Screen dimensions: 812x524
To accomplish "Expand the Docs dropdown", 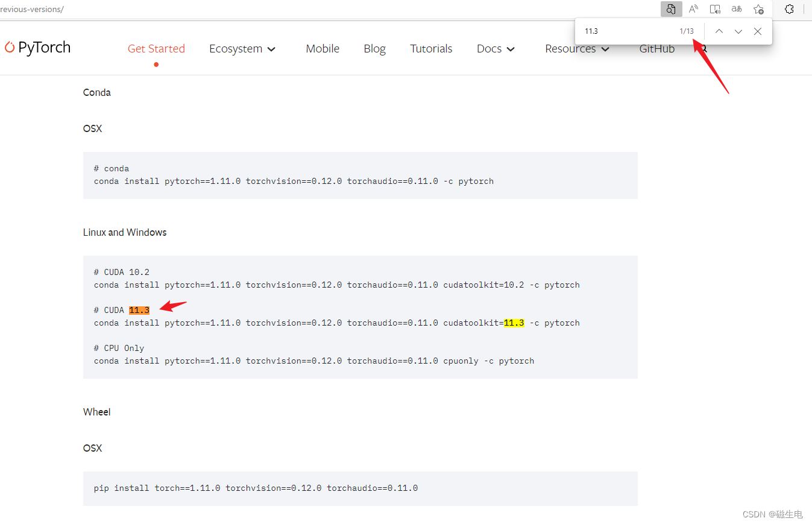I will pyautogui.click(x=496, y=49).
